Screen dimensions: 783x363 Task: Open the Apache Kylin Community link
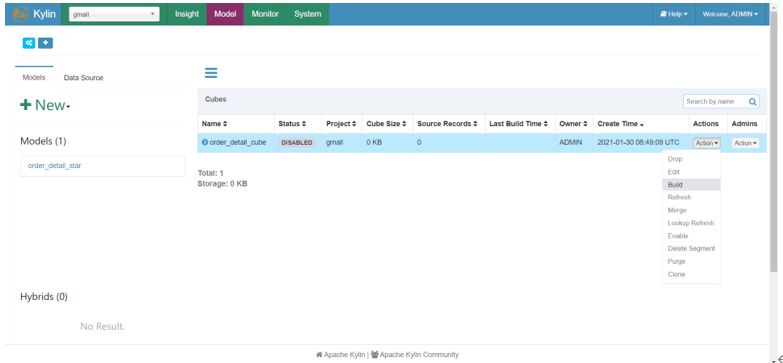click(414, 355)
